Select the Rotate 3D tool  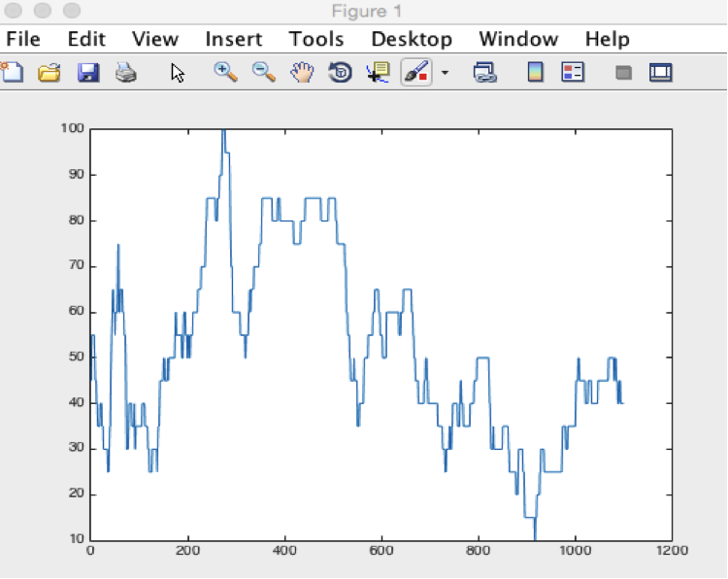coord(340,72)
